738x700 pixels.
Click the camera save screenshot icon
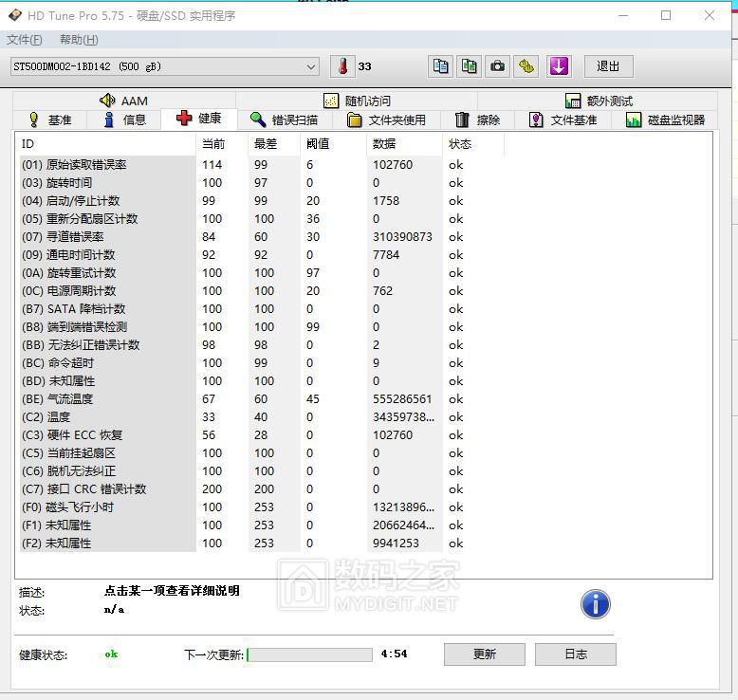[497, 66]
